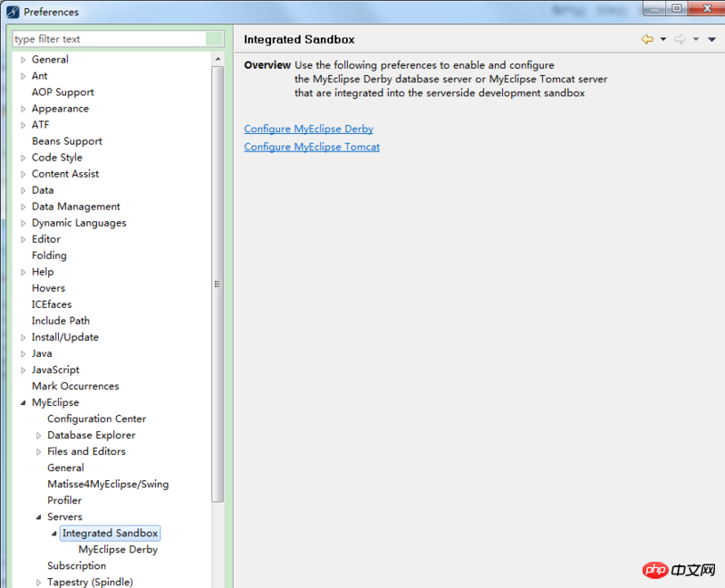Select the Subscription tree item
The width and height of the screenshot is (725, 588).
(77, 566)
